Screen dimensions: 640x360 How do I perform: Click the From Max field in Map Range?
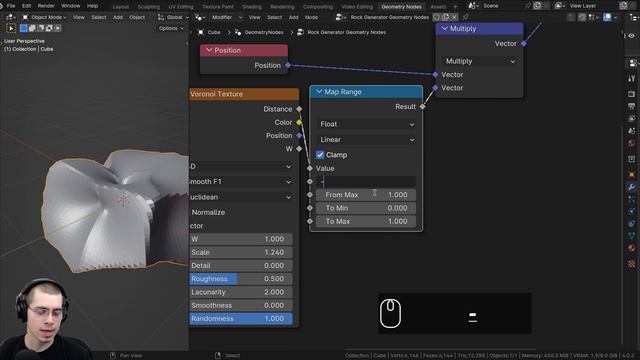366,195
